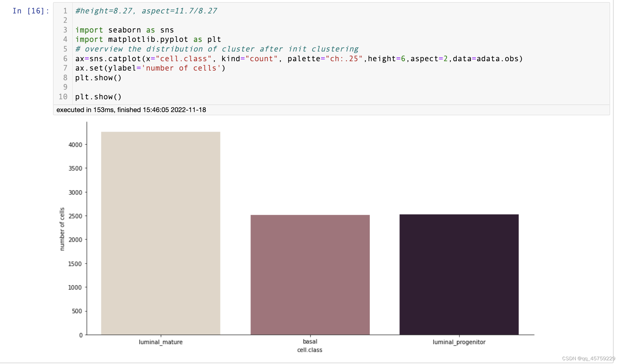
Task: Click the luminal_mature bar in chart
Action: [x=160, y=233]
